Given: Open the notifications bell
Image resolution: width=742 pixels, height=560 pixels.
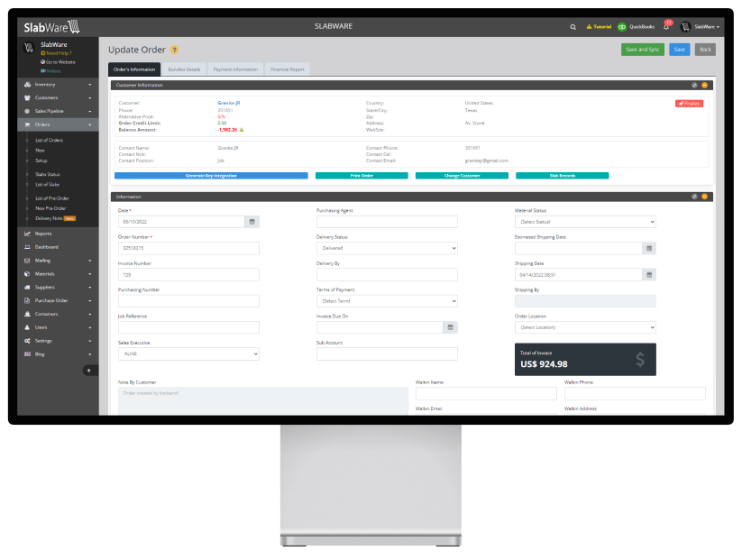Looking at the screenshot, I should click(666, 26).
